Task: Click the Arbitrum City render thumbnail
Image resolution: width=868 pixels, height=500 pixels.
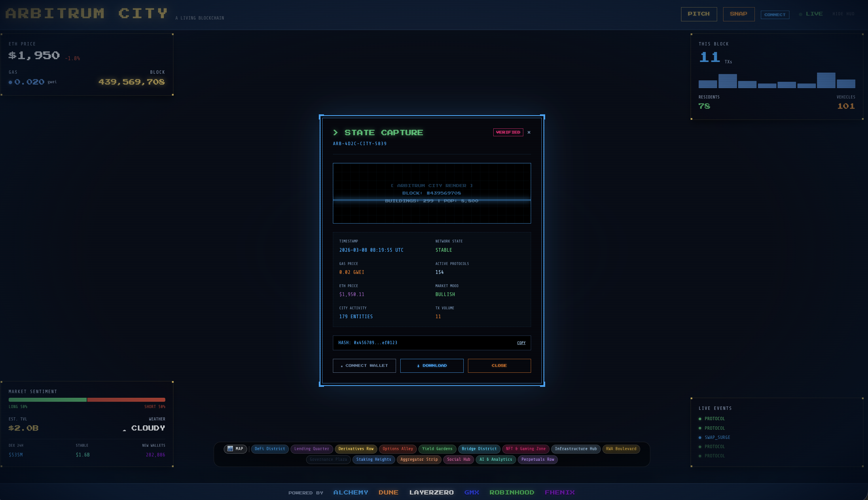Action: click(x=432, y=193)
